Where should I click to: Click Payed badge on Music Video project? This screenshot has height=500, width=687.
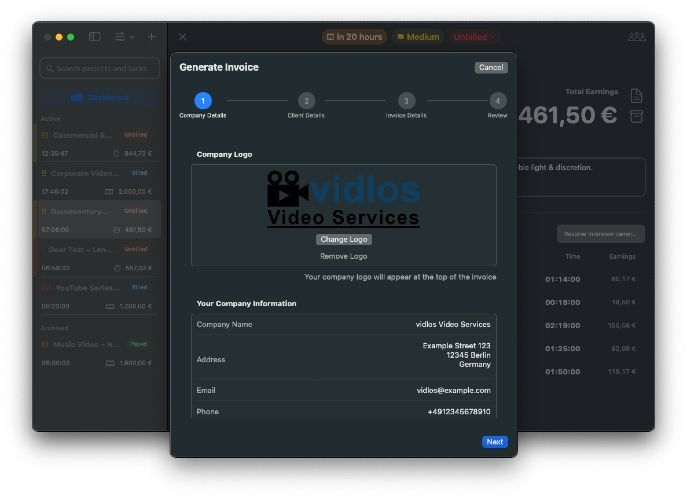[138, 344]
